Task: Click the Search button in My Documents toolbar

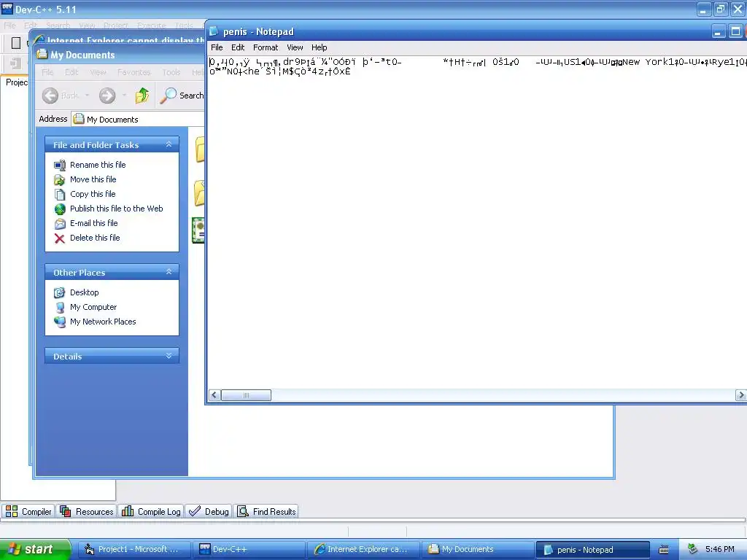Action: point(182,96)
